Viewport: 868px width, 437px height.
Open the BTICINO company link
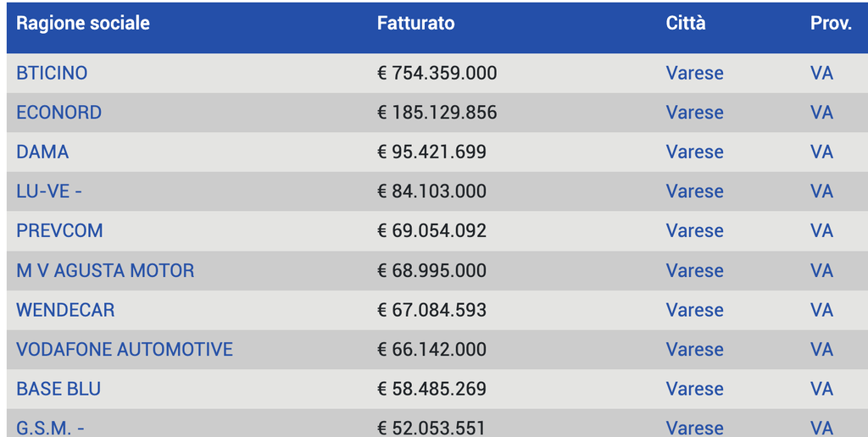pyautogui.click(x=52, y=73)
